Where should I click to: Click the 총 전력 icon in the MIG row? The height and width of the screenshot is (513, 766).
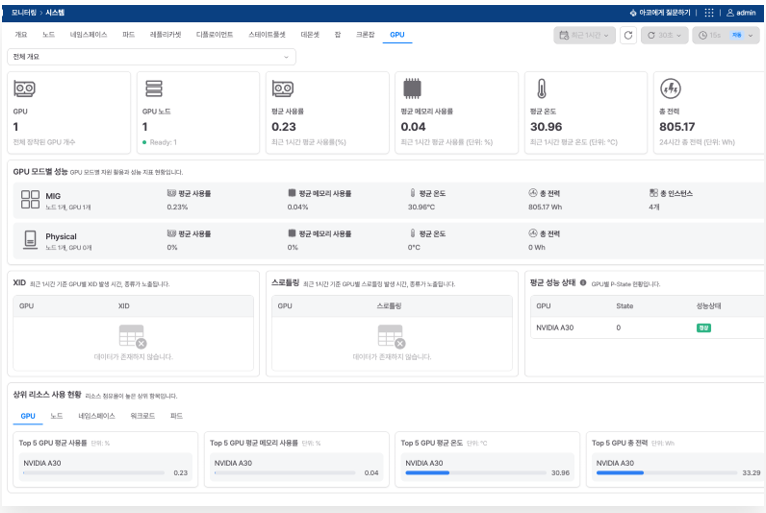click(x=533, y=193)
